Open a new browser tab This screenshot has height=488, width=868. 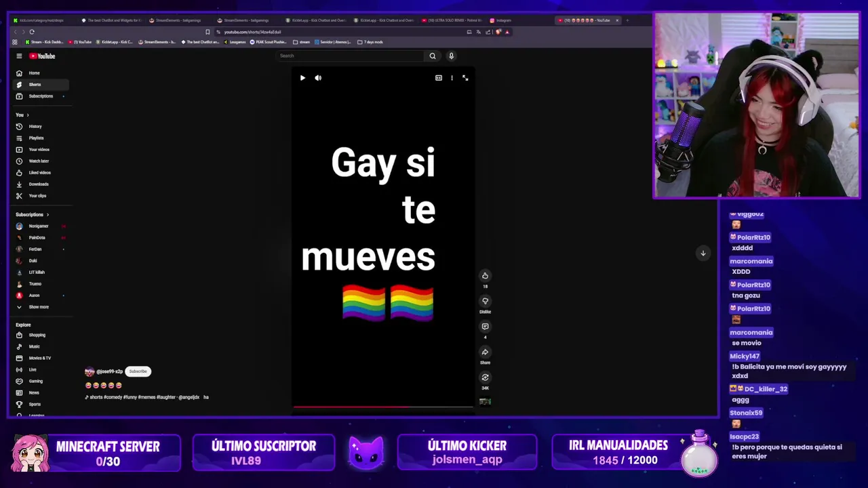pyautogui.click(x=627, y=20)
